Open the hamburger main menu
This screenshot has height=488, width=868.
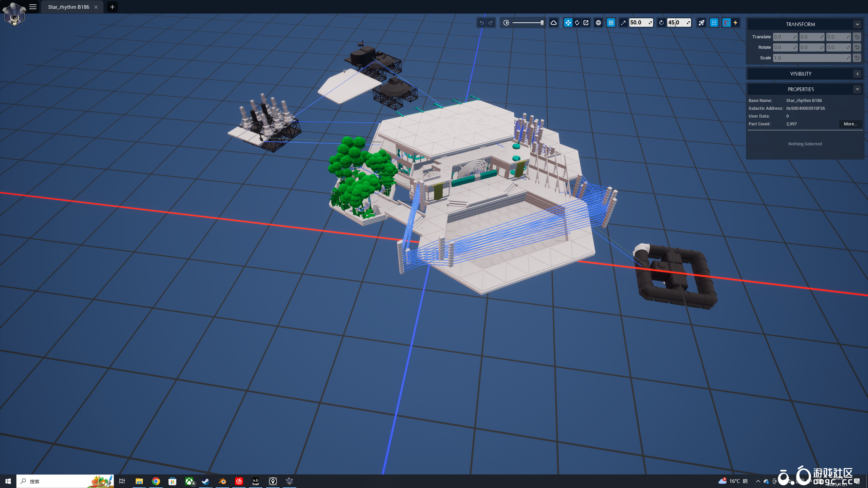33,7
